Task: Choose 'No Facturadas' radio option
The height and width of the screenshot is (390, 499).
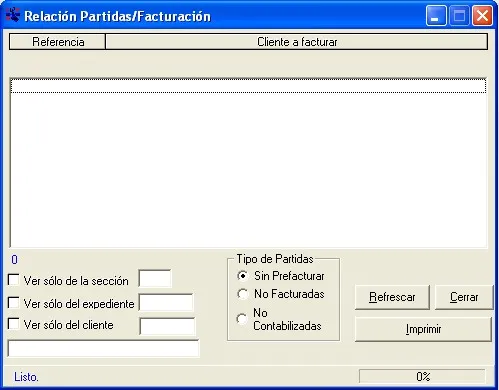Action: click(242, 294)
